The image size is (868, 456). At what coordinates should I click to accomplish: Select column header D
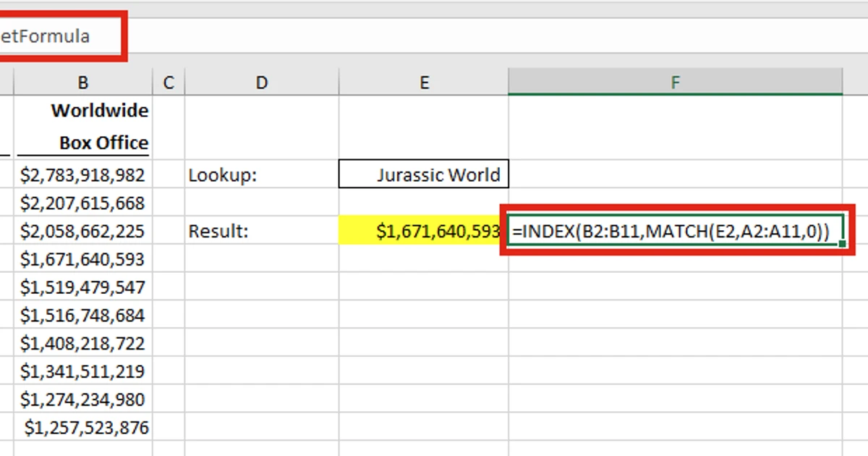[261, 82]
